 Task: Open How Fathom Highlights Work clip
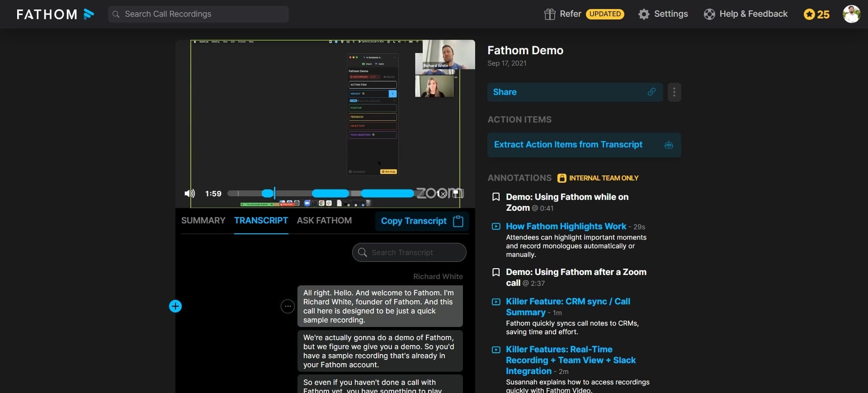[566, 227]
